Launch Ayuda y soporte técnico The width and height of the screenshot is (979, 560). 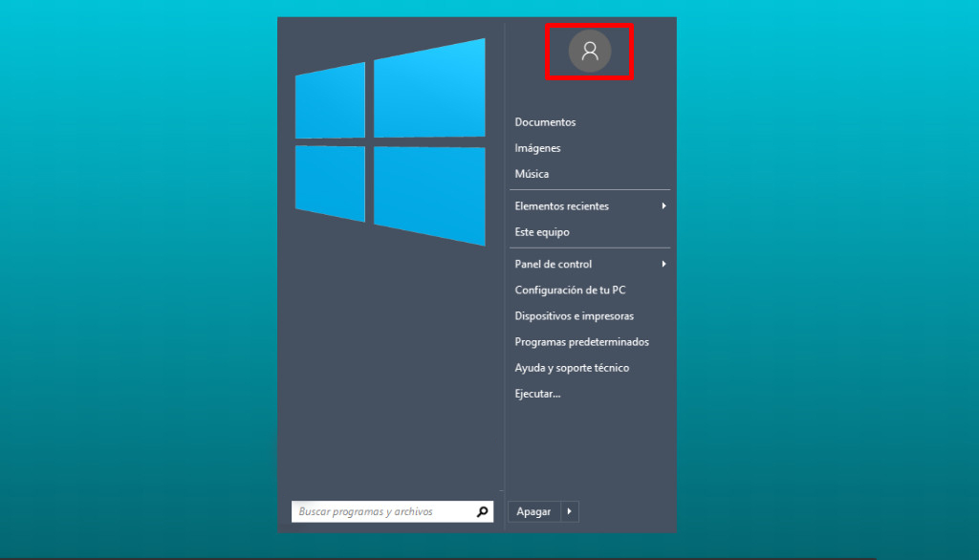click(x=572, y=368)
